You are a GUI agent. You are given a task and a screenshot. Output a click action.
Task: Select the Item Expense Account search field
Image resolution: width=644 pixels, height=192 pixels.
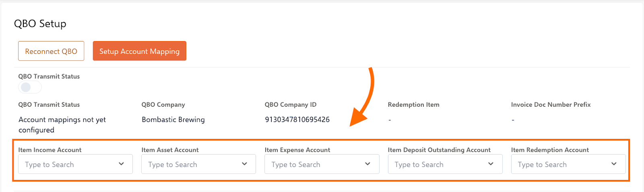[311, 164]
